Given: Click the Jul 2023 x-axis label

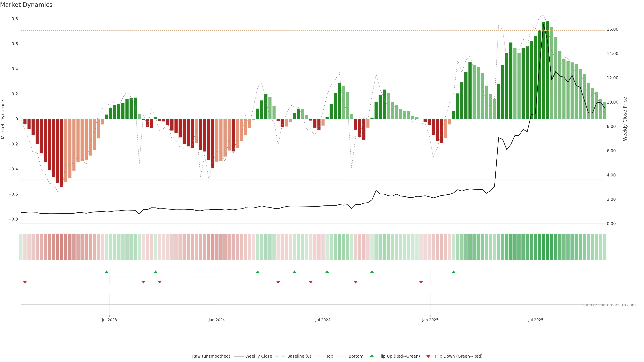Looking at the screenshot, I should pyautogui.click(x=109, y=320).
